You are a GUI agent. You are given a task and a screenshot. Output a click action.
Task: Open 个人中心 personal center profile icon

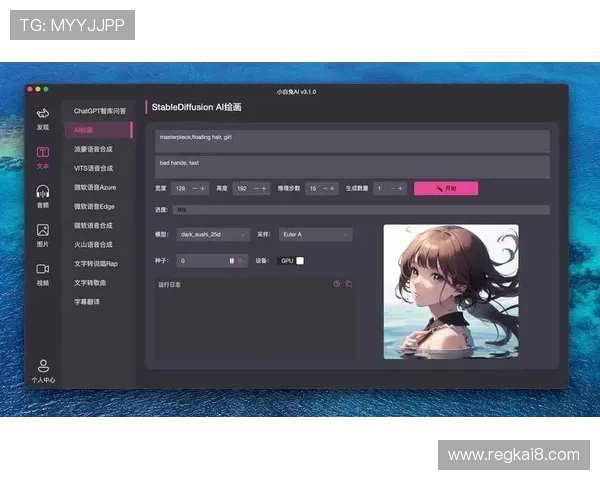[x=43, y=371]
